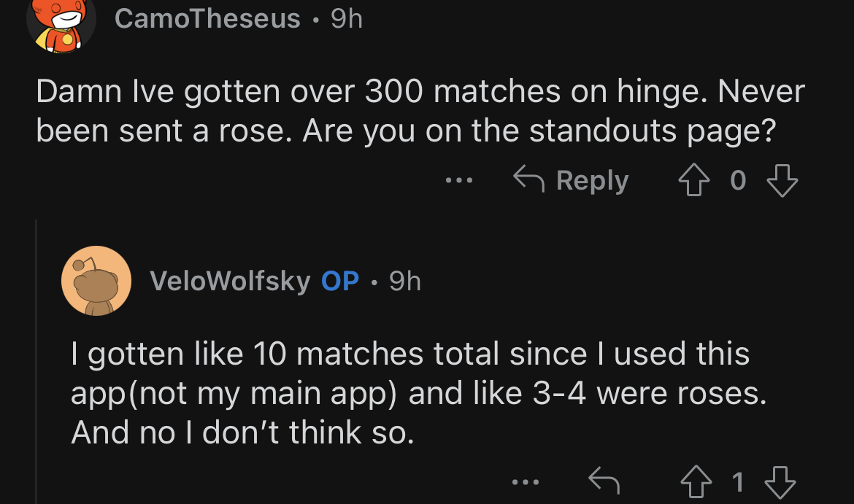Upvote the CamoTheseus comment
Screen dimensions: 854x504
694,180
